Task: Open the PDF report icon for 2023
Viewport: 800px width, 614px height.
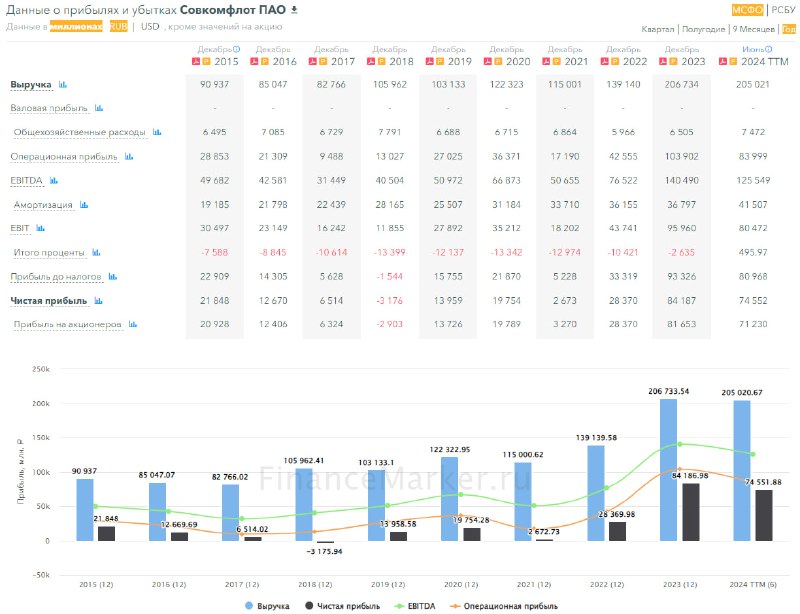Action: tap(663, 61)
